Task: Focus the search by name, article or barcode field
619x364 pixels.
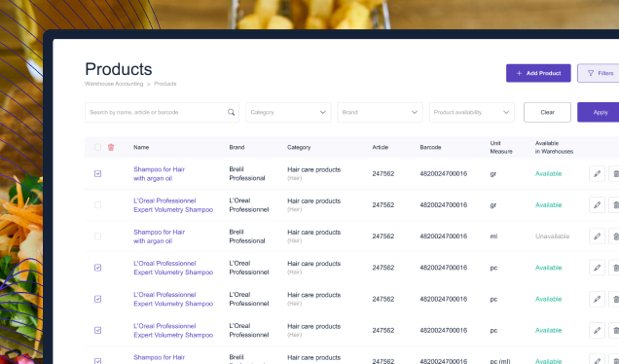Action: pos(162,113)
